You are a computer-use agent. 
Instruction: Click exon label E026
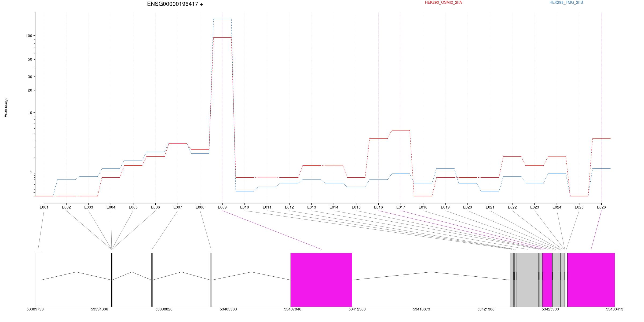click(601, 207)
